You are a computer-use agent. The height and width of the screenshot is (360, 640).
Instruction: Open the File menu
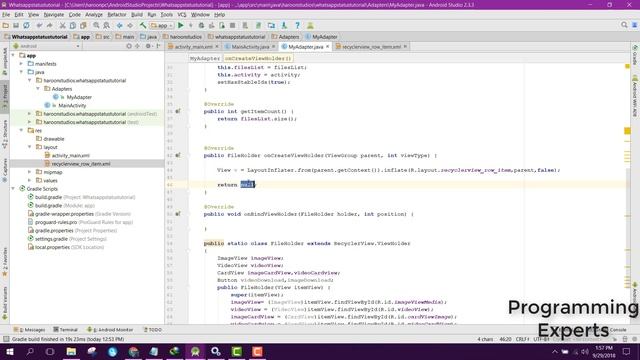(x=6, y=15)
